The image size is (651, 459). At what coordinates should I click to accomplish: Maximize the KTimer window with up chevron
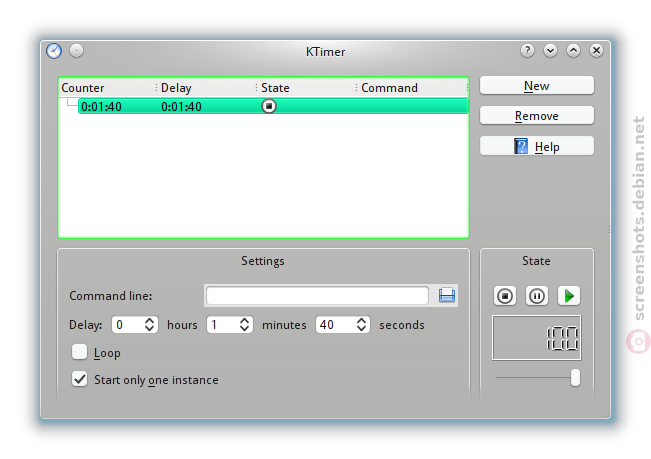[573, 51]
